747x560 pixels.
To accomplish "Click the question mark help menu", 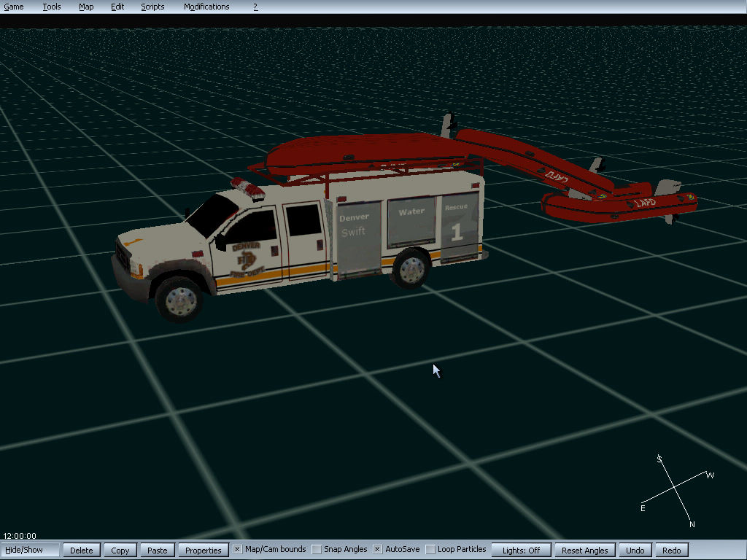I will pos(255,7).
